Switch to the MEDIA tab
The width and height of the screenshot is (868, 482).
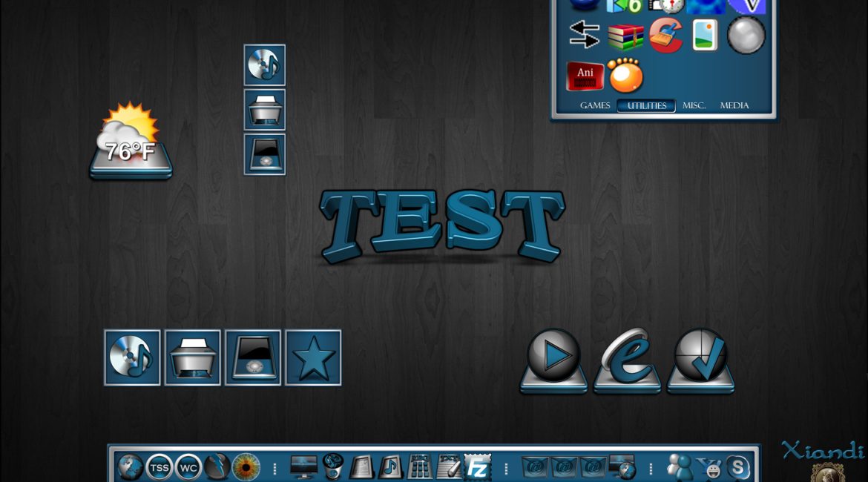[x=734, y=106]
